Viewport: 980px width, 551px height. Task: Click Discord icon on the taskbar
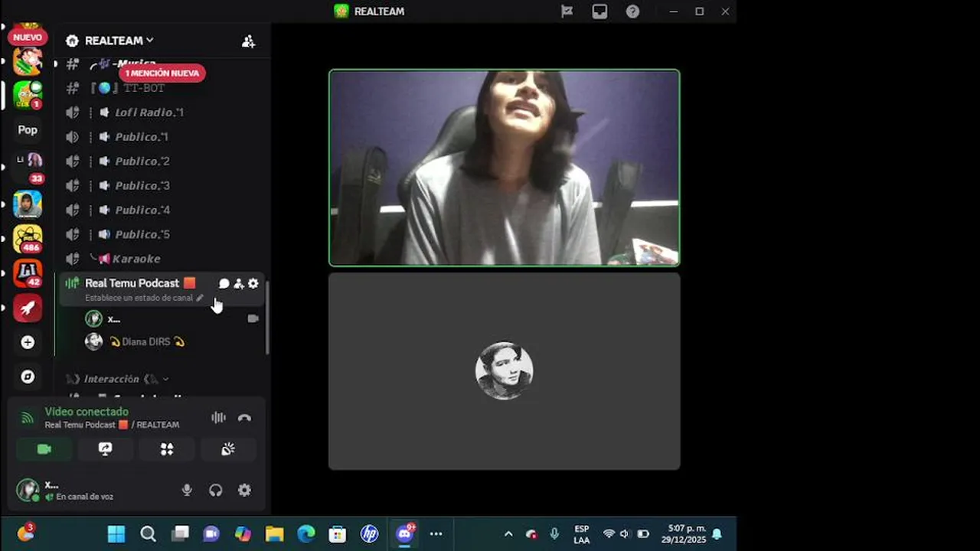pyautogui.click(x=405, y=533)
